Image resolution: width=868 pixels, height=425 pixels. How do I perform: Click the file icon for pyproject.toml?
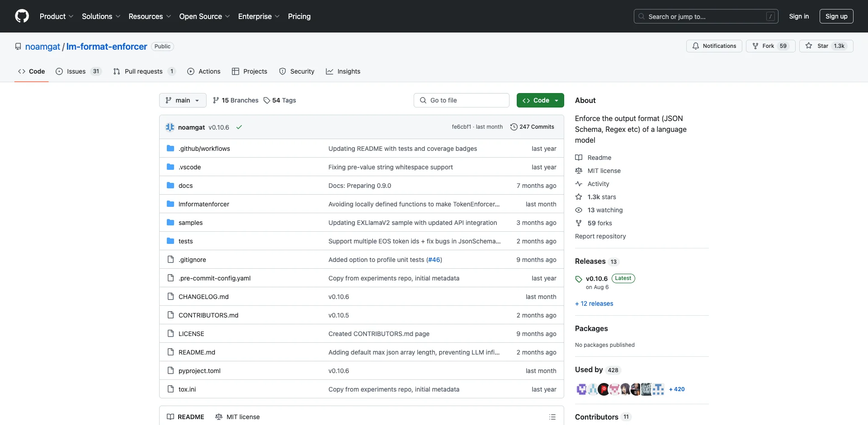[170, 370]
